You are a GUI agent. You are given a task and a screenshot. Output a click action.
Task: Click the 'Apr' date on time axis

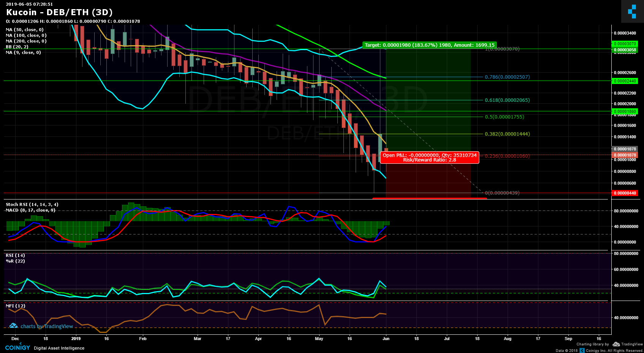[x=258, y=339]
